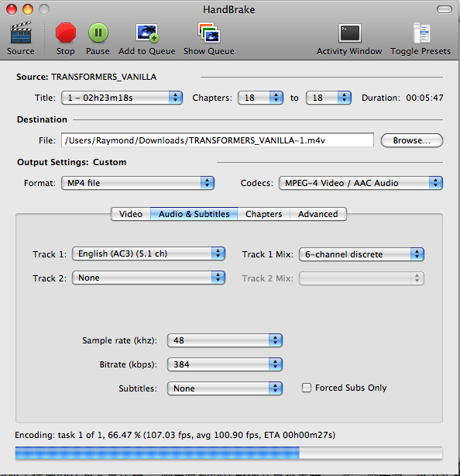Open the ending chapter dropdown after 'to'
The image size is (460, 476).
(328, 98)
